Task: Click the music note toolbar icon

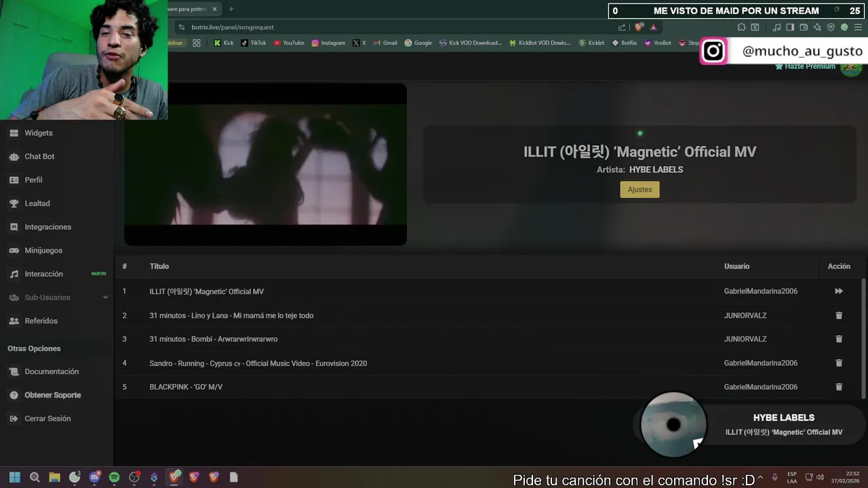Action: (x=776, y=27)
